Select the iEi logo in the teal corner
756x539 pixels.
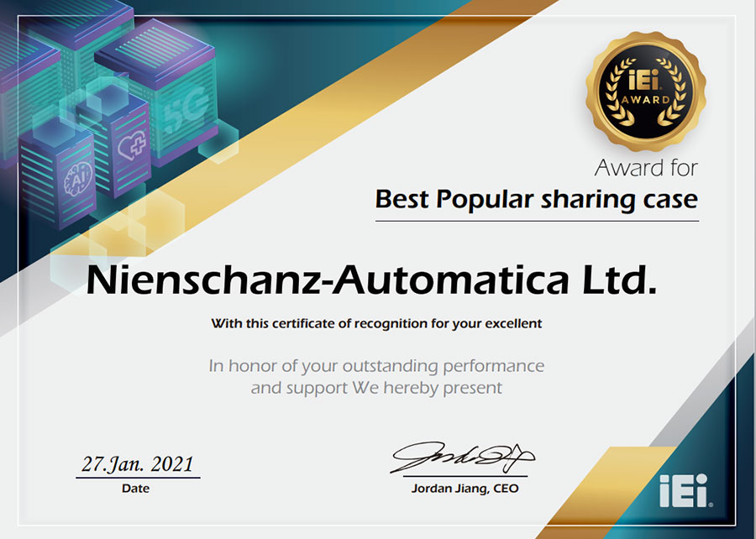(685, 491)
